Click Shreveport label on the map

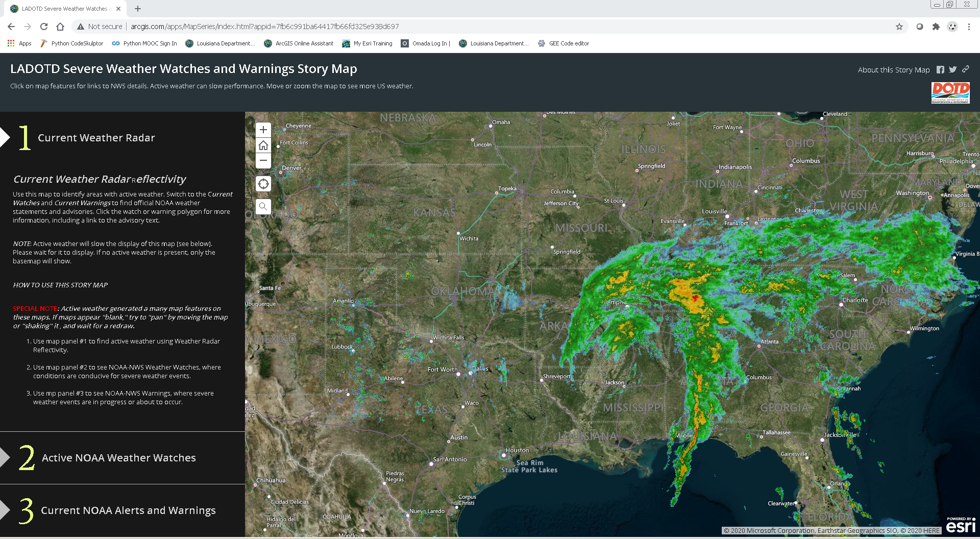(x=556, y=376)
